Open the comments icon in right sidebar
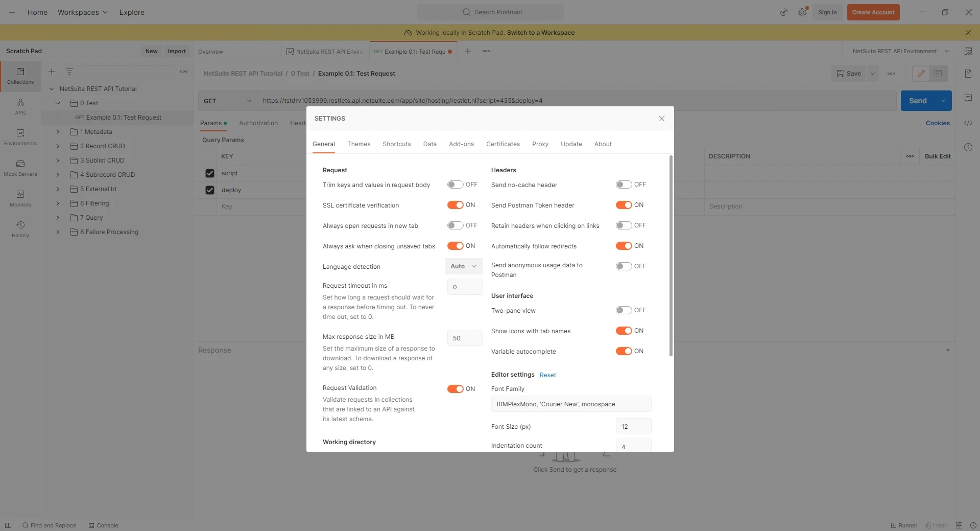This screenshot has width=980, height=531. tap(968, 98)
